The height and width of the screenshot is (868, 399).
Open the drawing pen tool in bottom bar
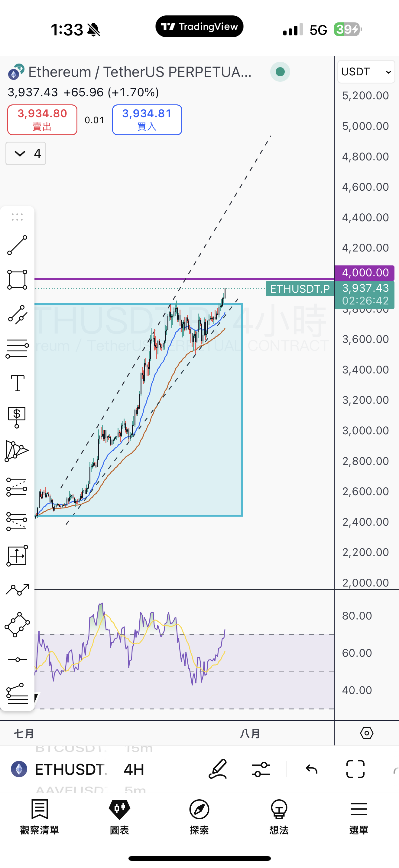218,769
